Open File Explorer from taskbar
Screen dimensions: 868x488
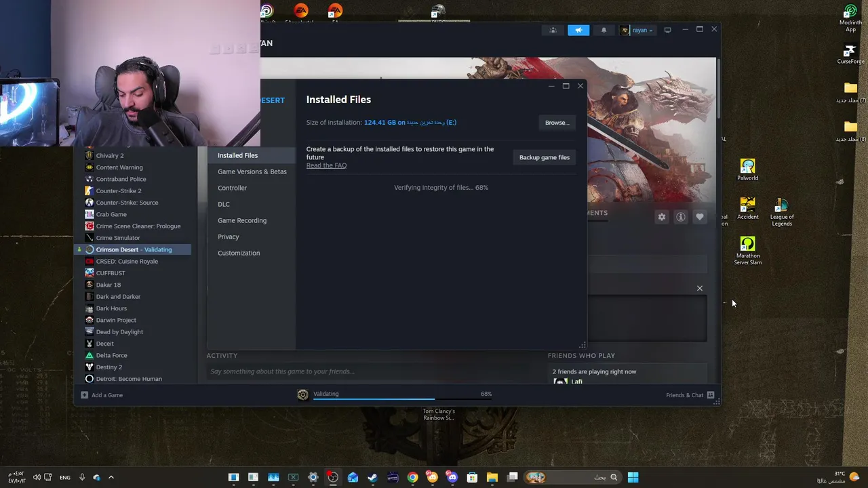click(492, 477)
